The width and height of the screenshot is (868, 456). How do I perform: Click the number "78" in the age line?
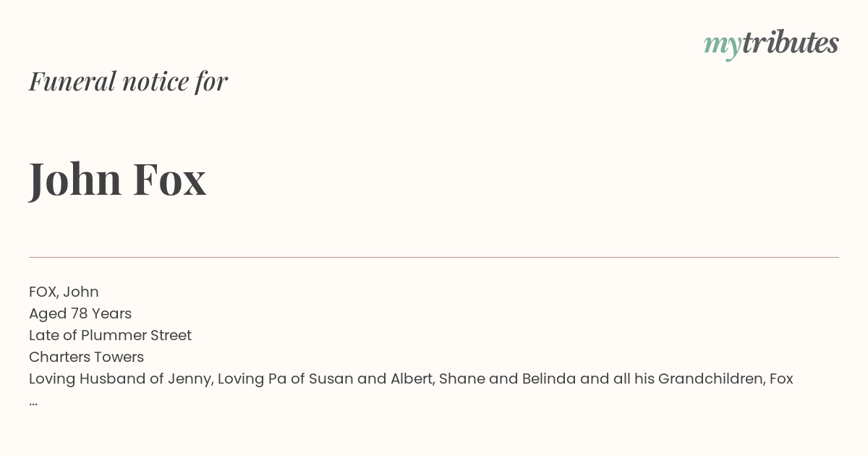pyautogui.click(x=79, y=313)
